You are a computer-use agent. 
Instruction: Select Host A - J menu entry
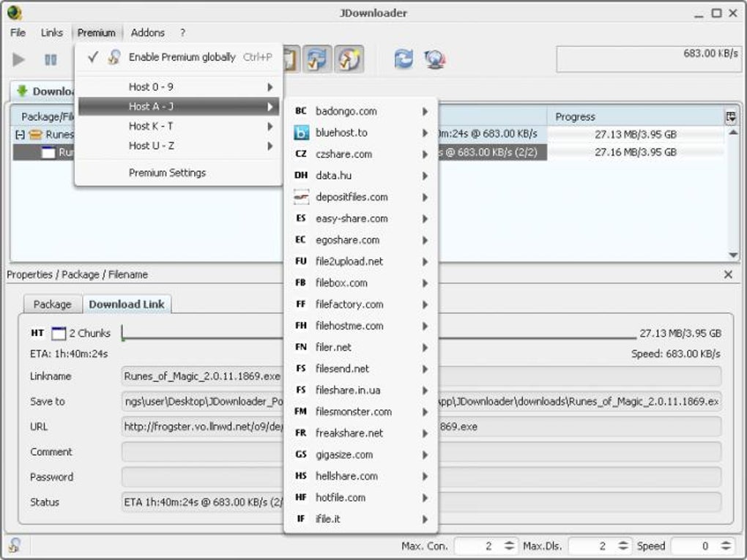pyautogui.click(x=178, y=106)
